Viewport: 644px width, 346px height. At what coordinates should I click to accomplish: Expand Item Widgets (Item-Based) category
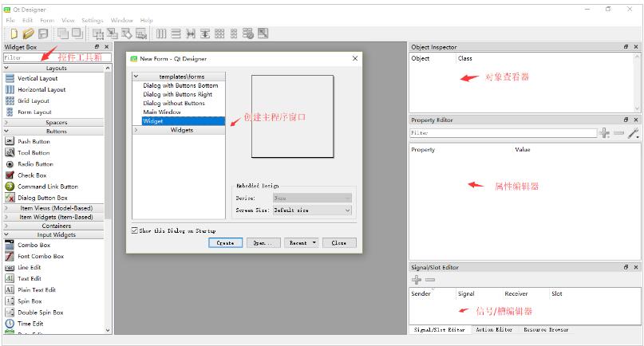[6, 217]
